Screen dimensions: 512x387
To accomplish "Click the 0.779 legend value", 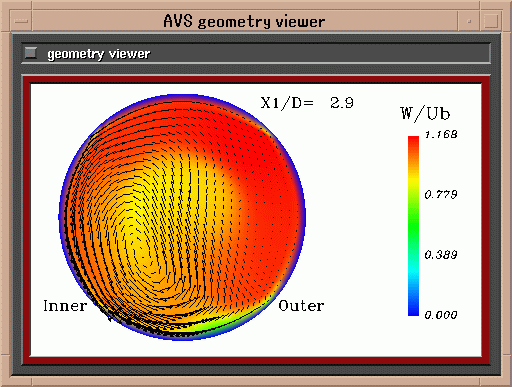I will pyautogui.click(x=441, y=194).
